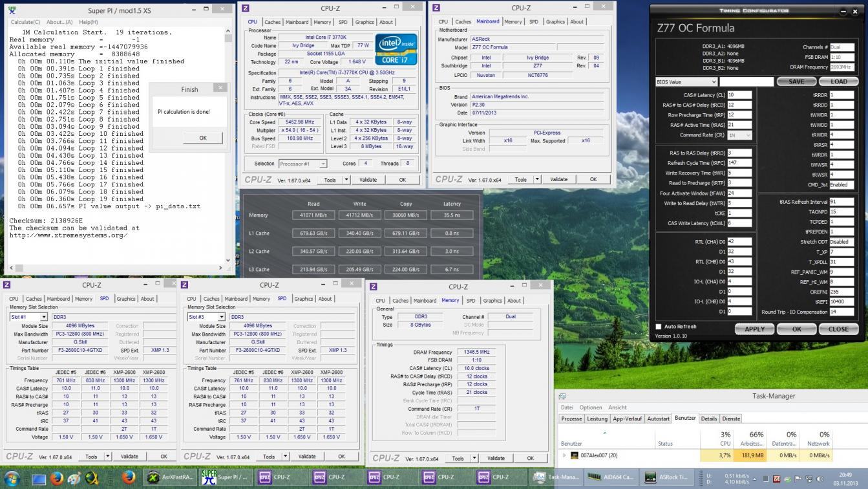The width and height of the screenshot is (868, 489).
Task: Open the Calculate(C) menu in Super PI
Action: point(25,22)
